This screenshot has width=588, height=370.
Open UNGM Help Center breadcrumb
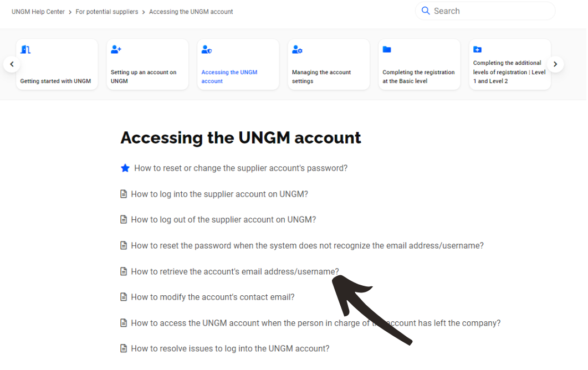tap(38, 12)
